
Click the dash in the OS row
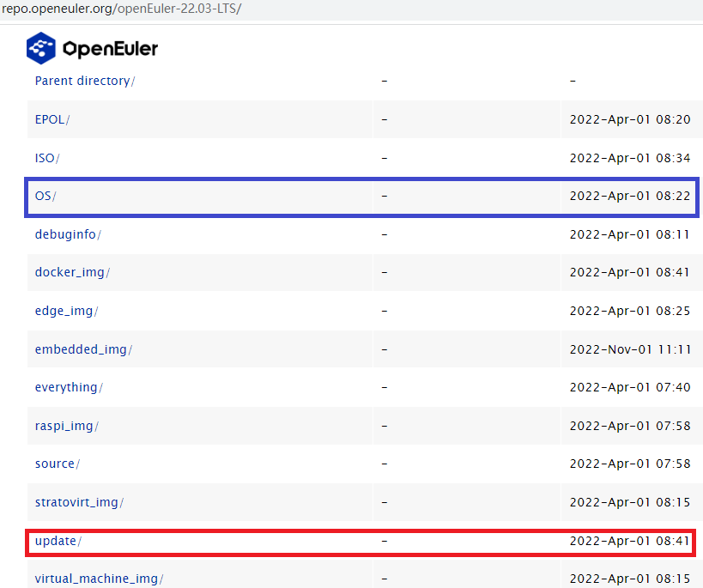coord(384,196)
